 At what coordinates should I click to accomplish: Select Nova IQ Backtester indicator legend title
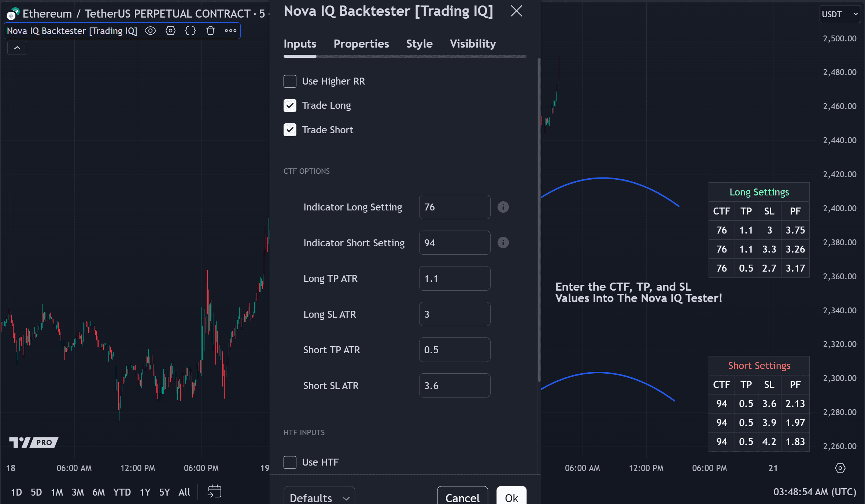[x=72, y=31]
